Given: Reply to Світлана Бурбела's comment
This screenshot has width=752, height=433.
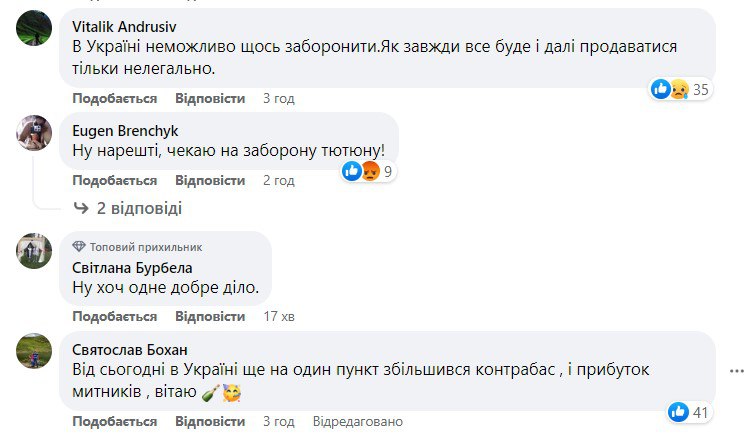Looking at the screenshot, I should click(210, 317).
